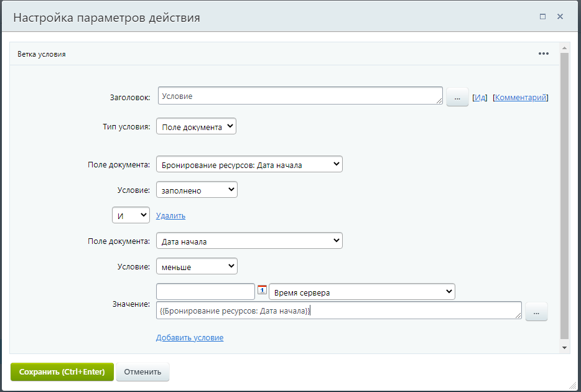This screenshot has width=581, height=392.
Task: Click the scrollbar up arrow
Action: [564, 48]
